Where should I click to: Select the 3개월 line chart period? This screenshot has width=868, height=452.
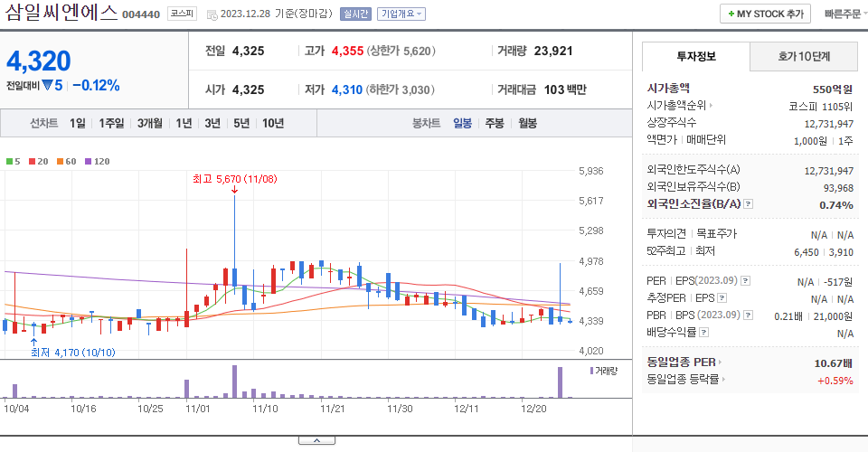point(149,123)
